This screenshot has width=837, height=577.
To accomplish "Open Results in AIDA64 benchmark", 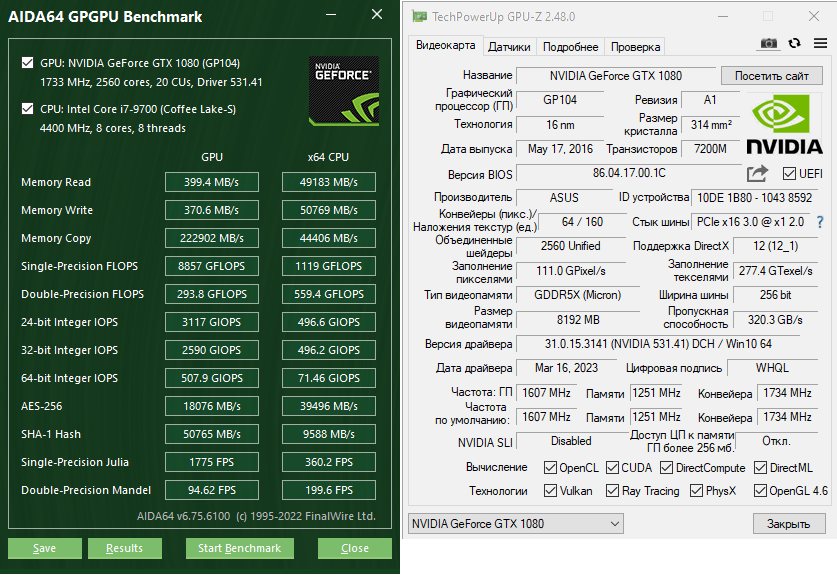I will click(124, 548).
